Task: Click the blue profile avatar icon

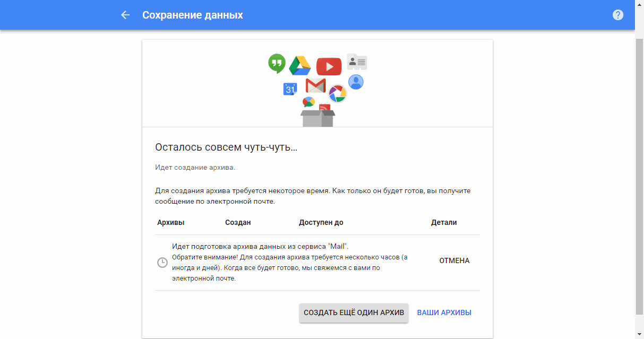Action: (356, 82)
